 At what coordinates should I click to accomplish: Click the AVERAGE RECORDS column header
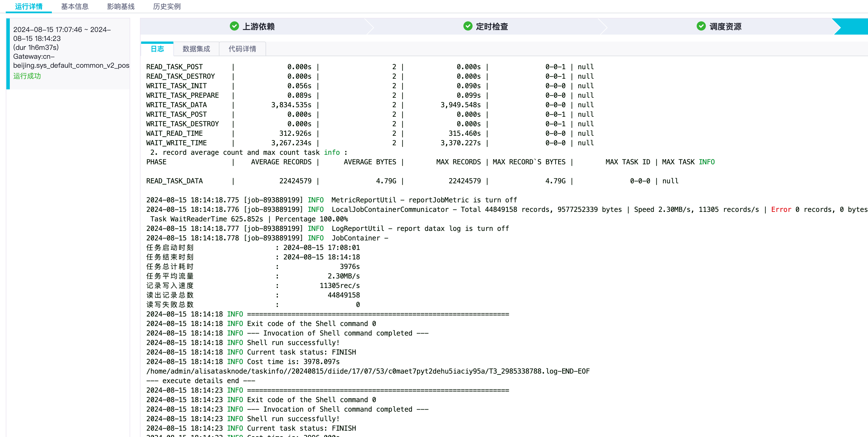[281, 162]
